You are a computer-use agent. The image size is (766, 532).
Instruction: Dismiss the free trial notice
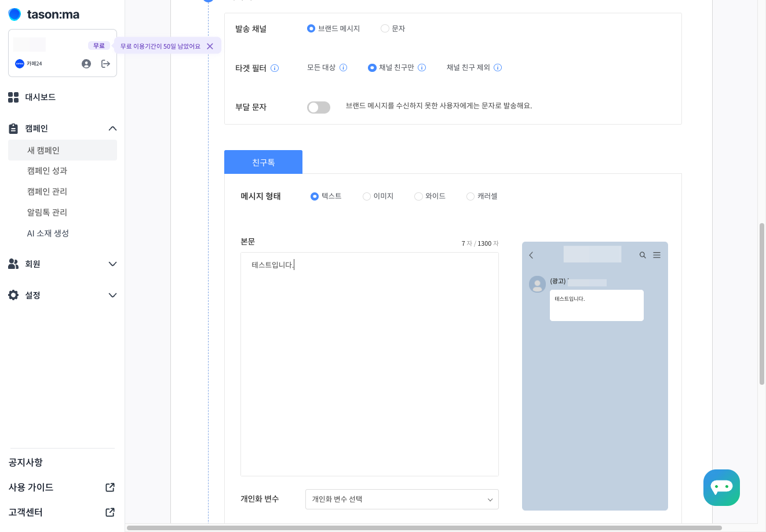coord(210,46)
